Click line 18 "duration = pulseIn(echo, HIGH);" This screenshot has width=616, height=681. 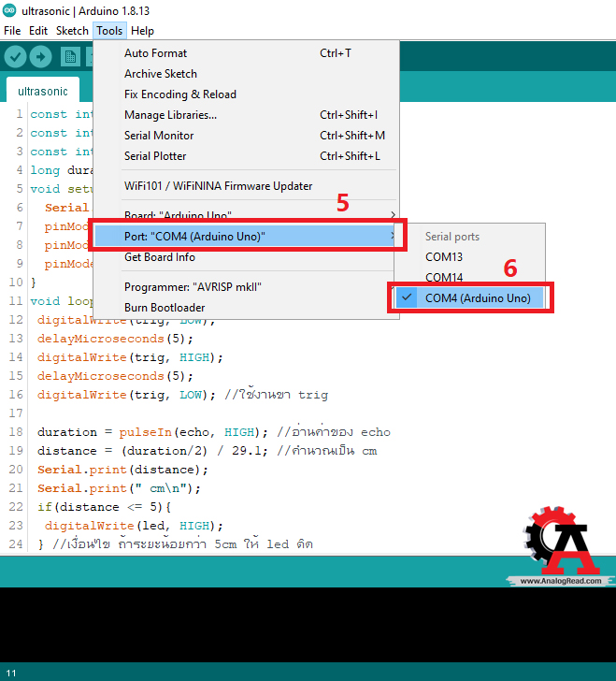(x=152, y=432)
